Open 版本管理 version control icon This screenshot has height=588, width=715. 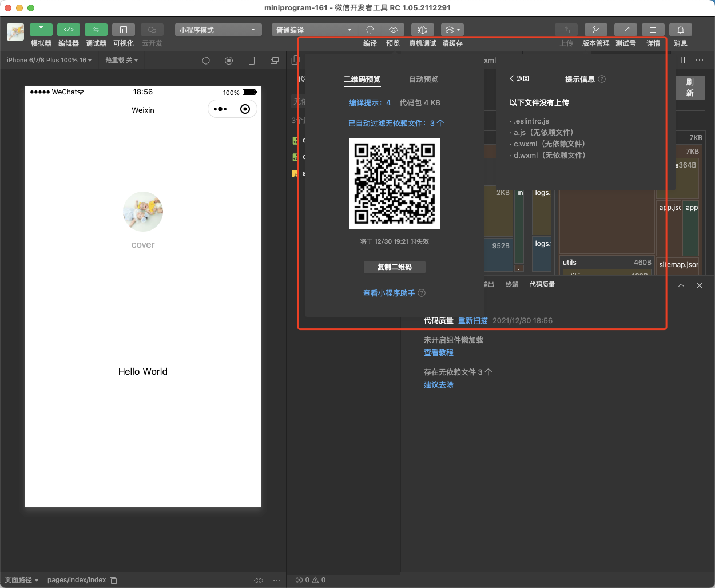click(596, 30)
